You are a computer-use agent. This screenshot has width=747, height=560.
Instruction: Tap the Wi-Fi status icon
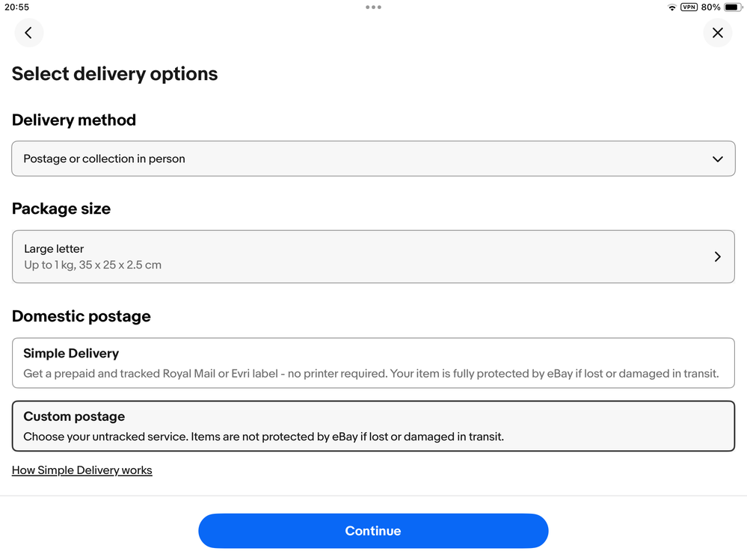[x=671, y=7]
